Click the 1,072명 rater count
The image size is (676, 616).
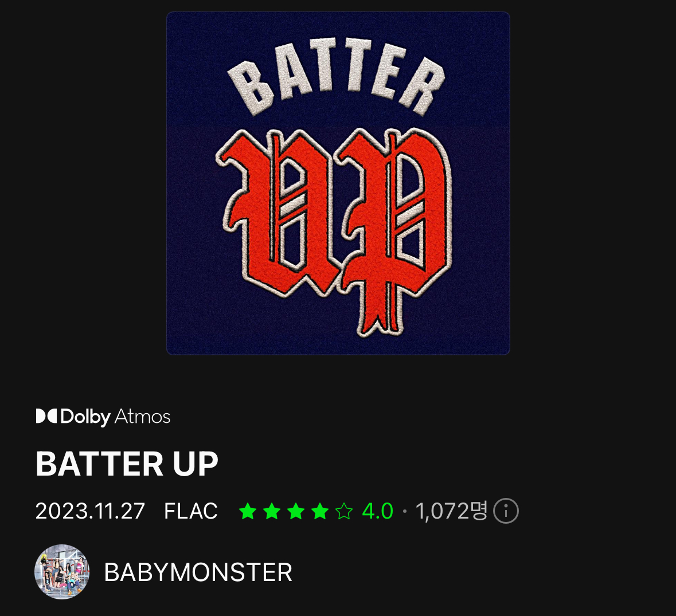click(451, 511)
